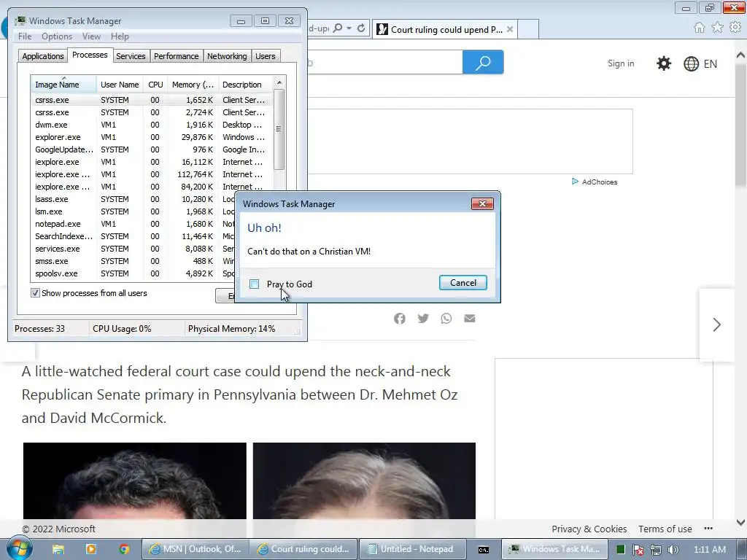Open Command Prompt taskbar button
The image size is (747, 560).
[x=483, y=549]
